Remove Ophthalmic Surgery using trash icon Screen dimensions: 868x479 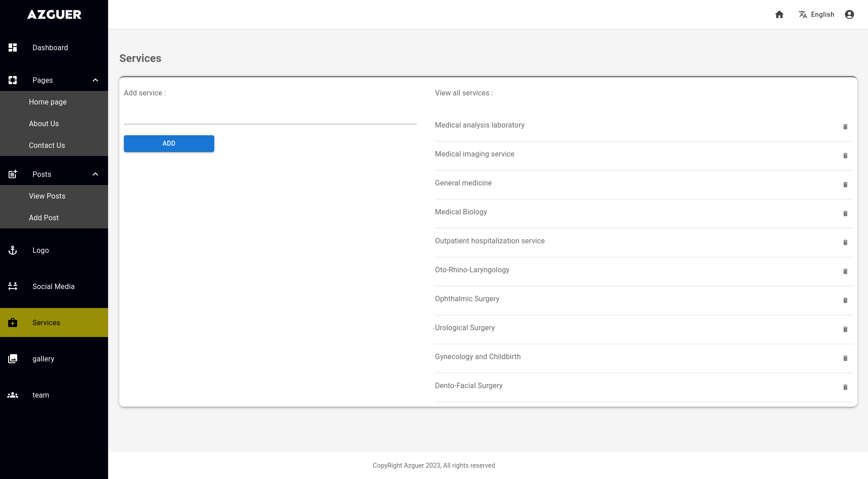pos(845,300)
